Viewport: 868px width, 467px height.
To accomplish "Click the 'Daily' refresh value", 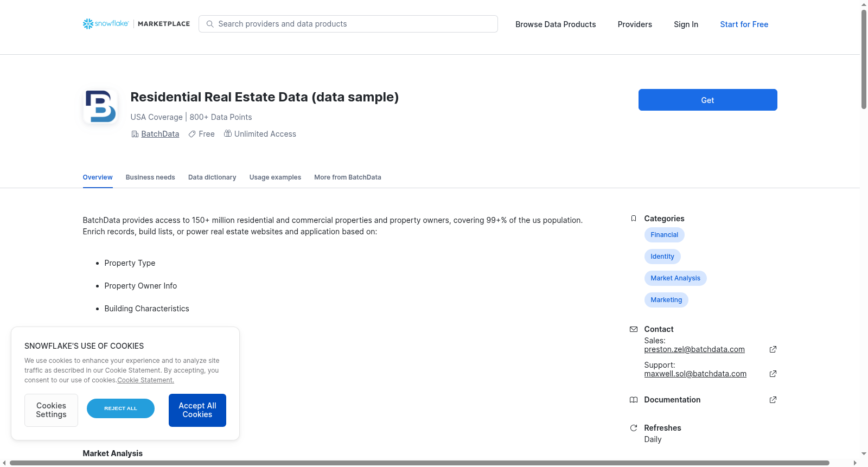I will click(x=653, y=439).
